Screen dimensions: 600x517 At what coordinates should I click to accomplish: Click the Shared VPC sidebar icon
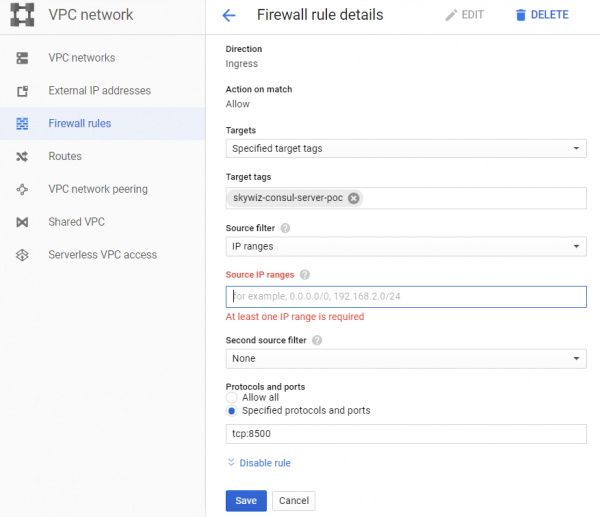pos(23,222)
